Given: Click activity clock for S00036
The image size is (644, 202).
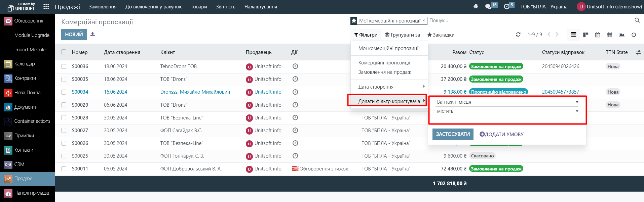Looking at the screenshot, I should pos(295,66).
